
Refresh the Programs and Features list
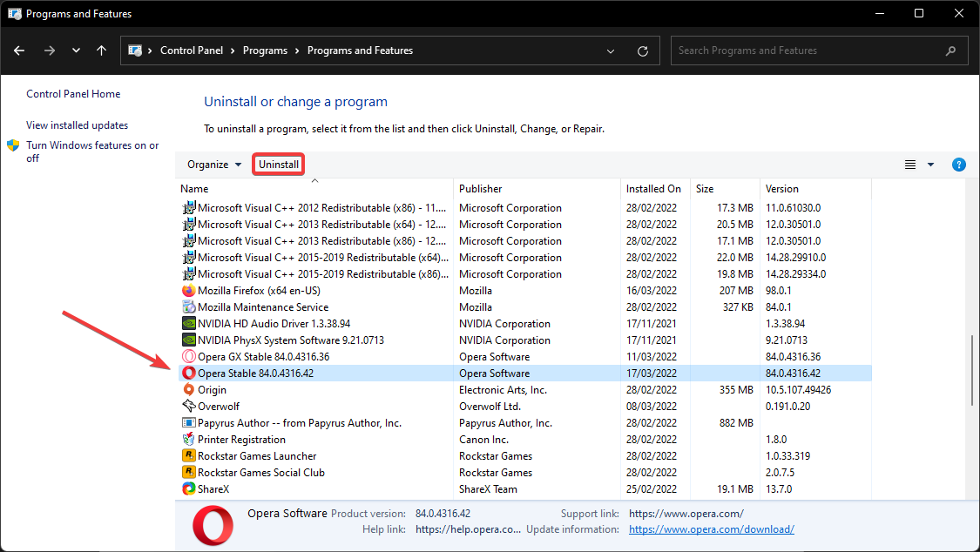643,51
